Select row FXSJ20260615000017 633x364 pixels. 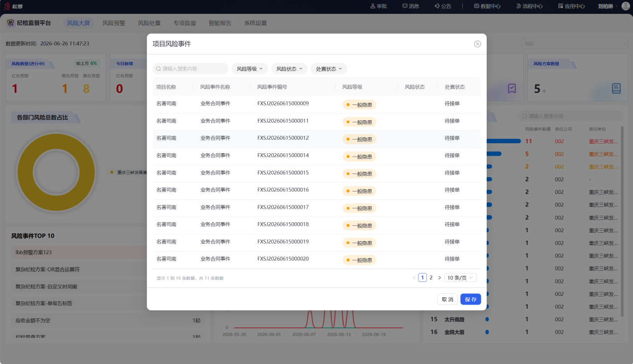tap(316, 208)
